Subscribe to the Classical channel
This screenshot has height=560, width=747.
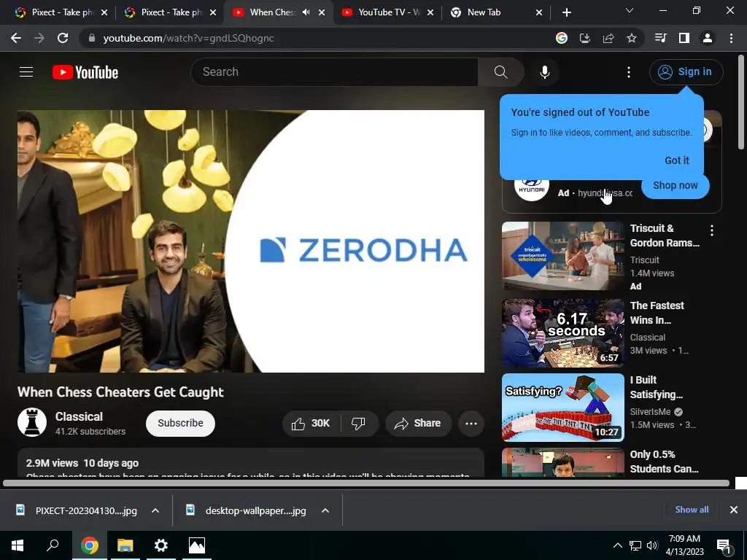point(181,424)
